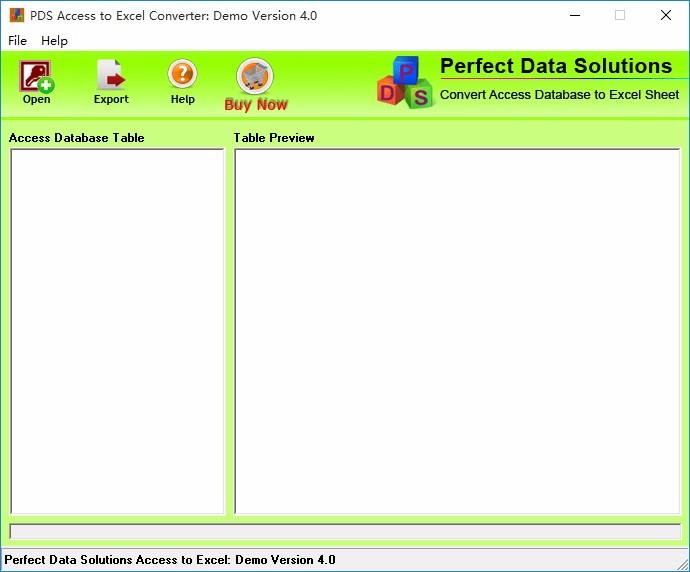Click the status bar Demo Version text
The height and width of the screenshot is (572, 690).
170,560
